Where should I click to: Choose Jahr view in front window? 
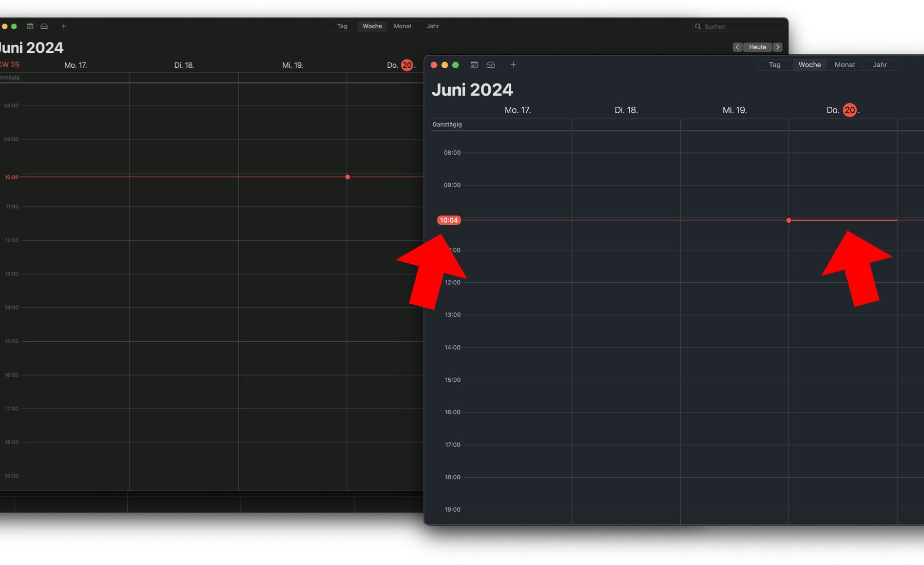879,65
